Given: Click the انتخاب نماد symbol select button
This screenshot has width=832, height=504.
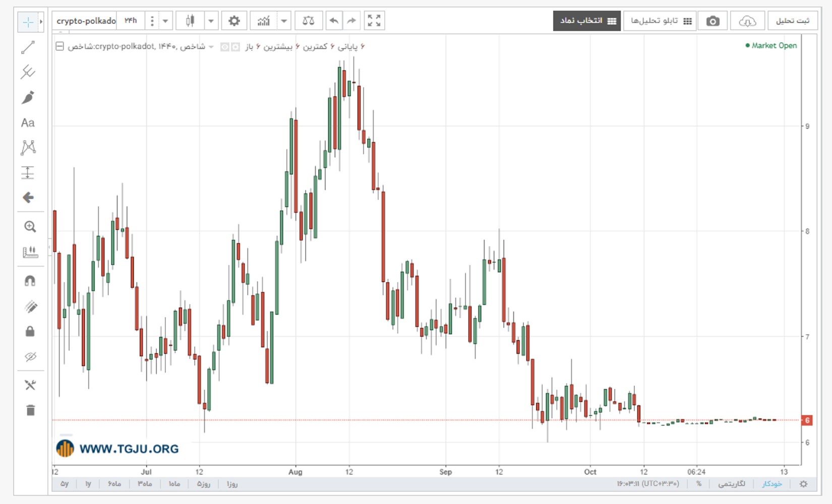Looking at the screenshot, I should click(x=587, y=21).
